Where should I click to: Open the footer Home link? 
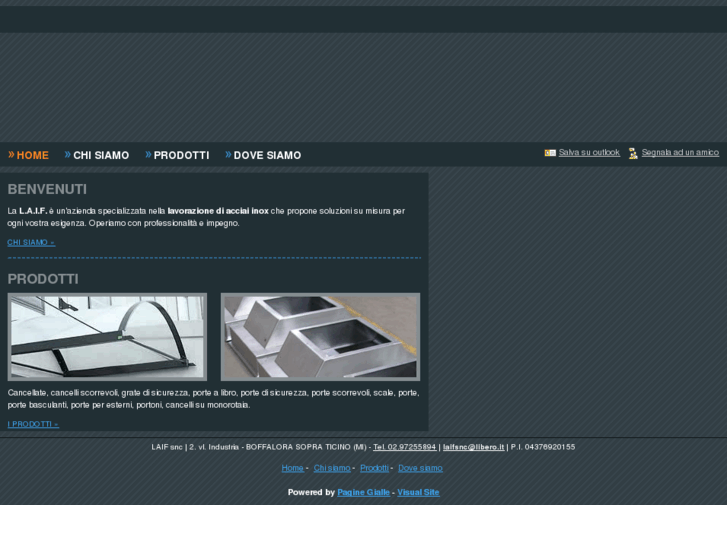(x=293, y=468)
